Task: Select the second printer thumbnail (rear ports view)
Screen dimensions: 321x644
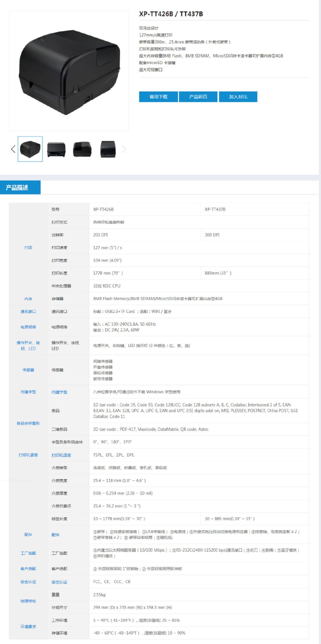Action: [x=56, y=149]
